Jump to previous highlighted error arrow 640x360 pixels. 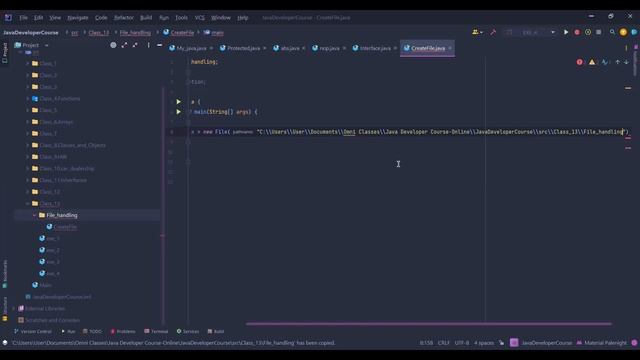click(x=618, y=62)
